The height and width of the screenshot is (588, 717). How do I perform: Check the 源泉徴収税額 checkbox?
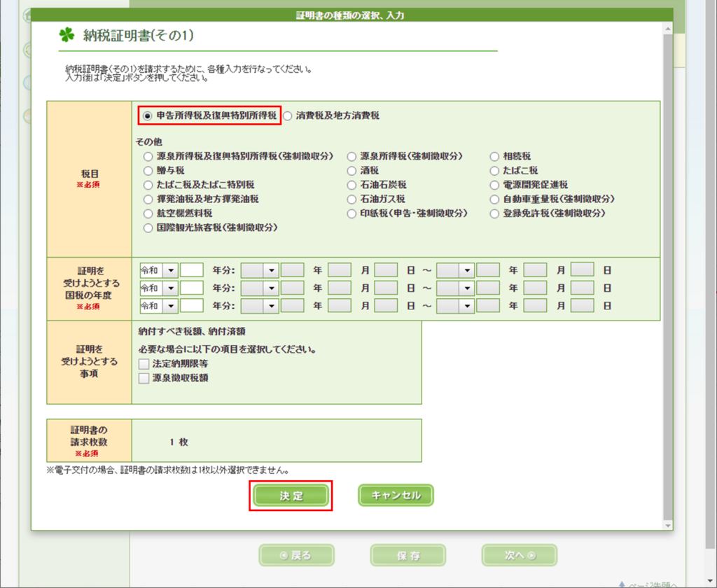coord(144,378)
